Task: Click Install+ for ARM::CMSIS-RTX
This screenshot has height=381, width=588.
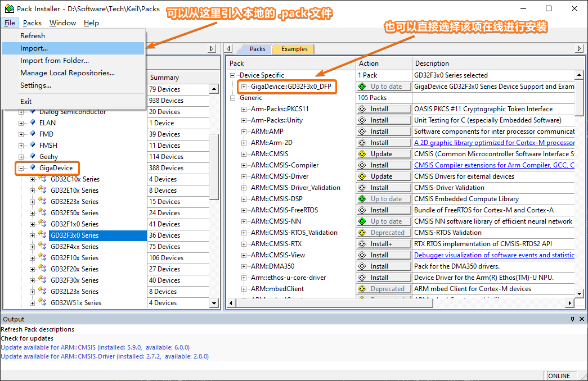Action: click(x=384, y=244)
